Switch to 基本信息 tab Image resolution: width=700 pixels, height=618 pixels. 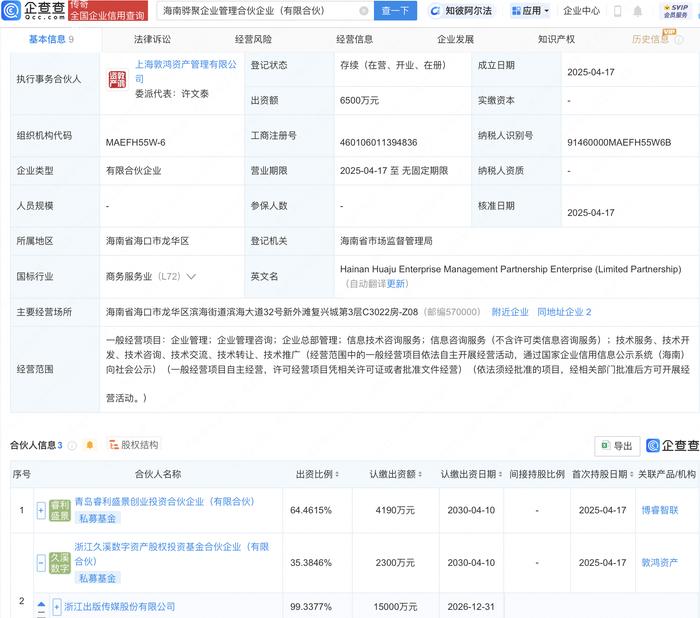pyautogui.click(x=51, y=40)
